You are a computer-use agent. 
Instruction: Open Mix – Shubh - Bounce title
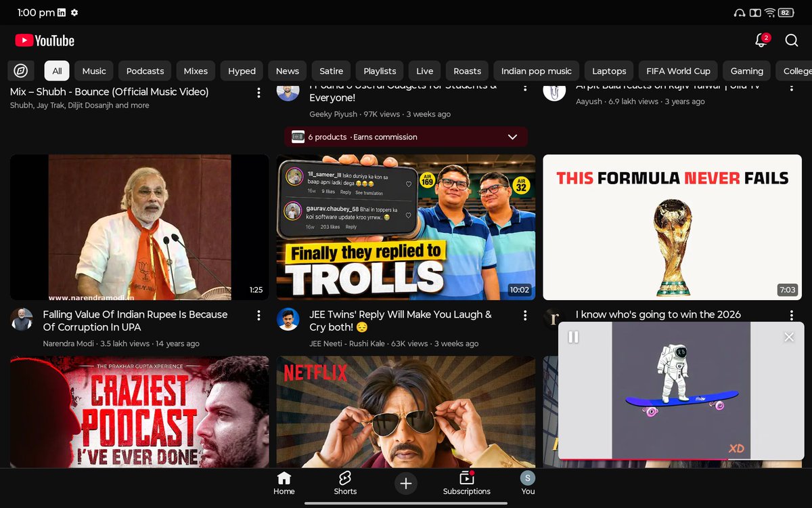point(110,92)
